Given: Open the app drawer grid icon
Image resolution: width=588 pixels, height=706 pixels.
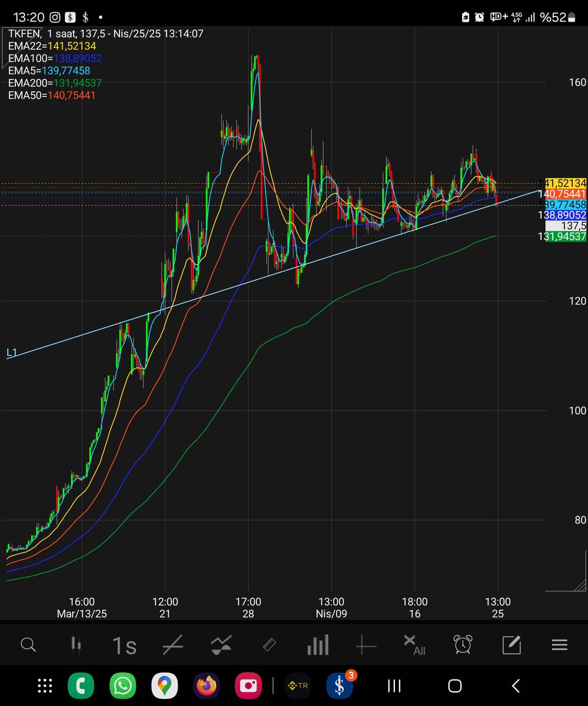Looking at the screenshot, I should [45, 685].
